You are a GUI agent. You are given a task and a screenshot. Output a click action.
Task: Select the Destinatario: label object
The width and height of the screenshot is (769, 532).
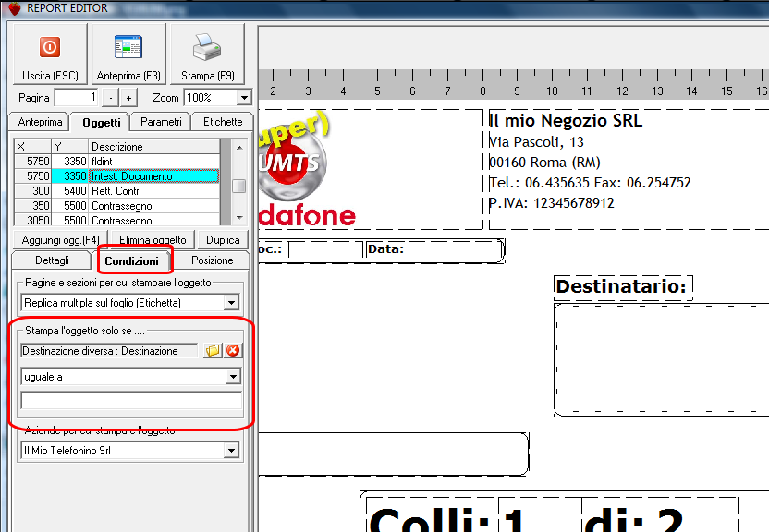tap(623, 286)
